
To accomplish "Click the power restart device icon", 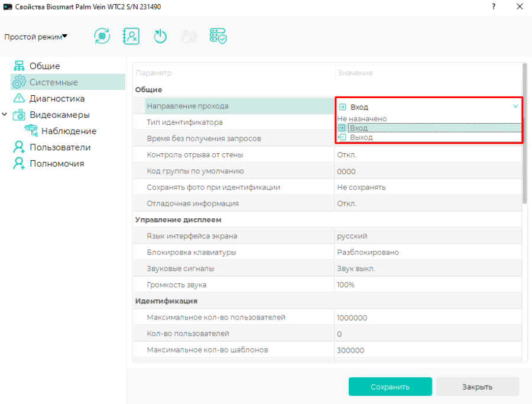I will click(x=160, y=36).
